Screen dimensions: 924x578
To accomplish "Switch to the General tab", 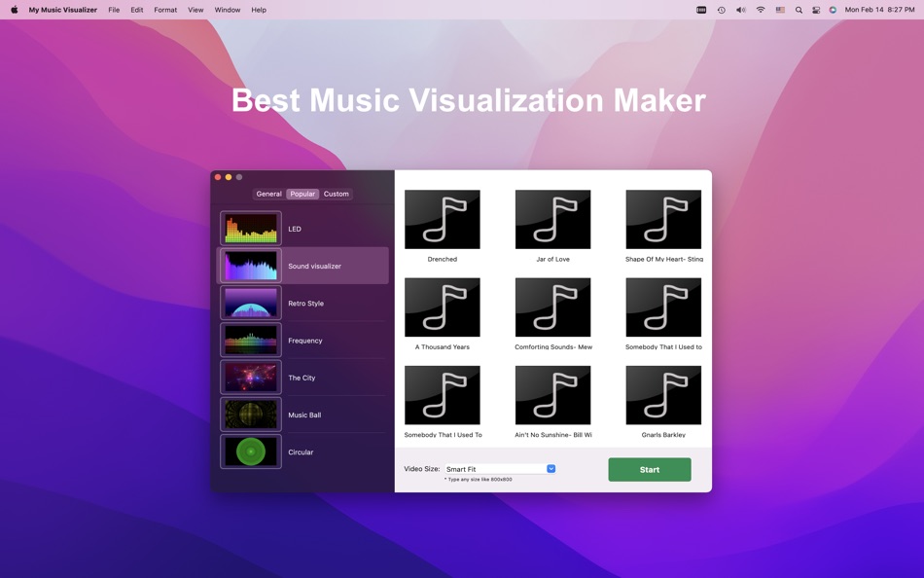I will (268, 194).
